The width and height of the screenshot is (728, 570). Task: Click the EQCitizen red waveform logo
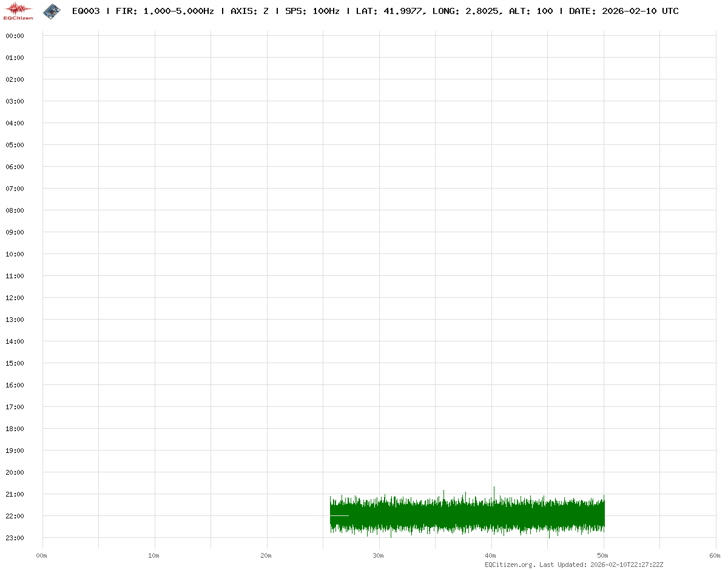18,11
